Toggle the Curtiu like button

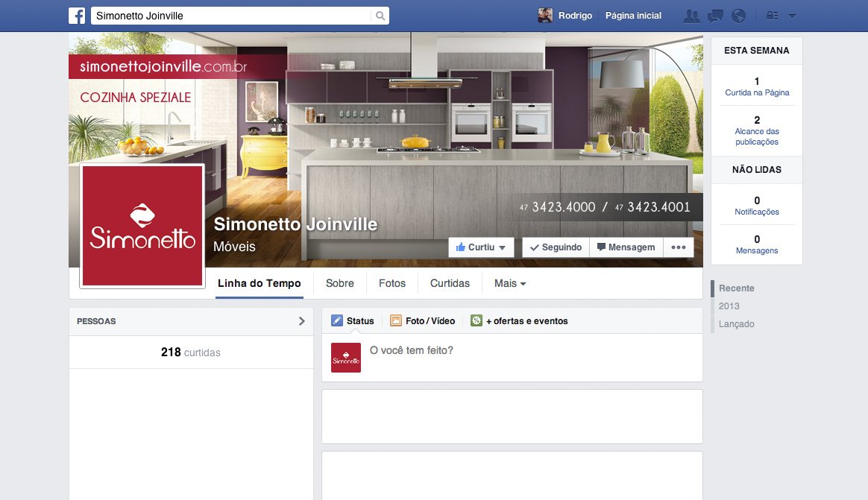pyautogui.click(x=481, y=247)
